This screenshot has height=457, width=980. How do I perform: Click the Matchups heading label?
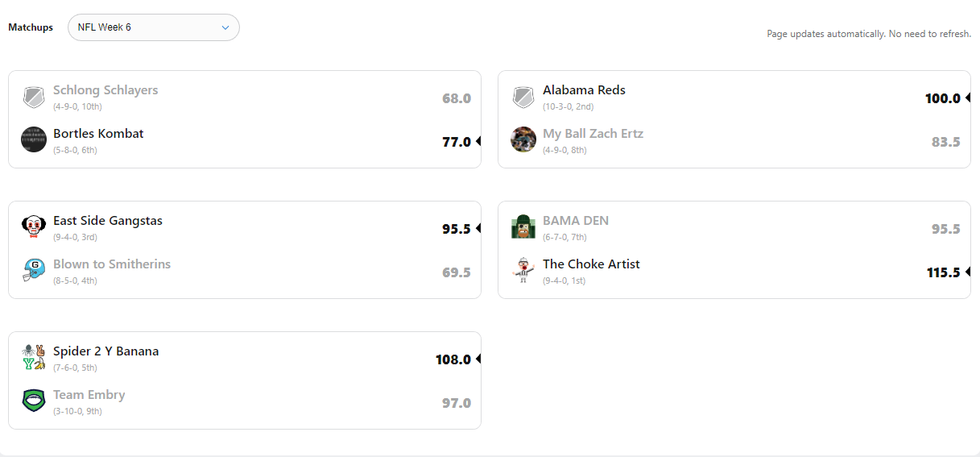pyautogui.click(x=31, y=27)
